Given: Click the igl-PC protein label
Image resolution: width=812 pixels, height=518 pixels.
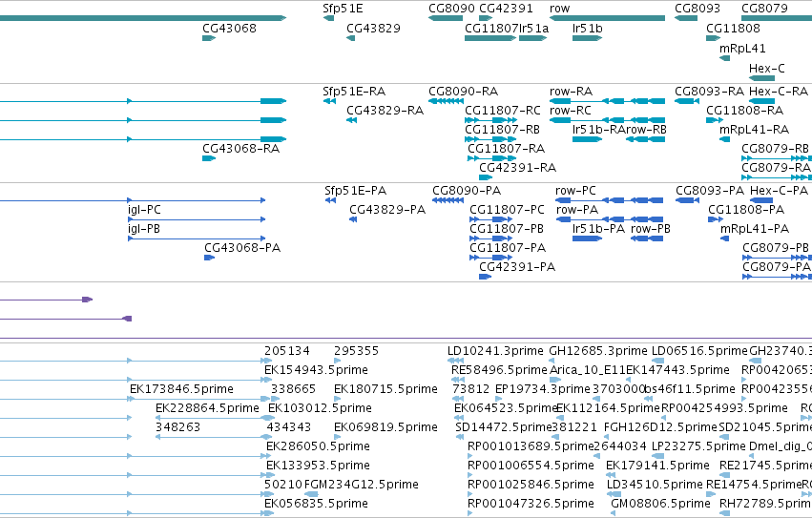Looking at the screenshot, I should [x=144, y=210].
